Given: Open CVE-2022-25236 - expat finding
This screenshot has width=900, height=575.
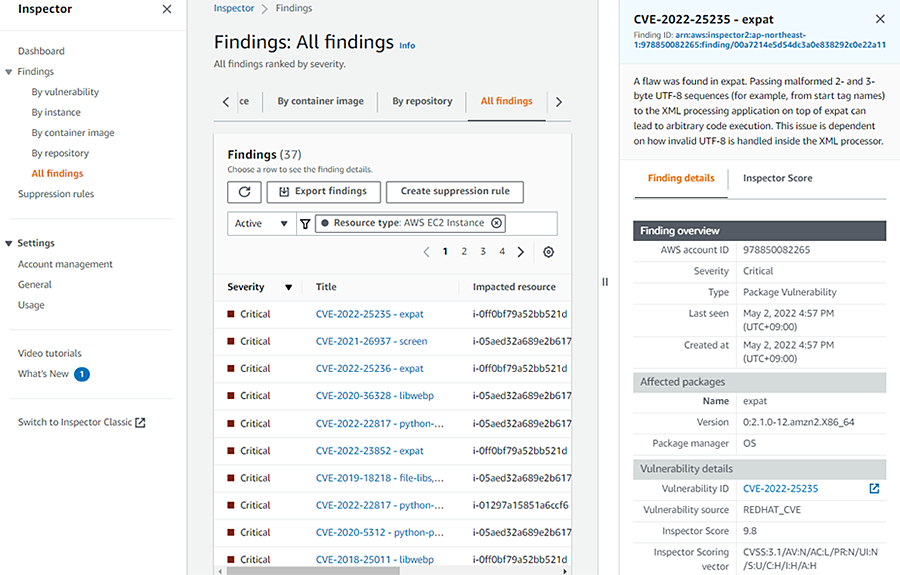Looking at the screenshot, I should click(x=370, y=368).
